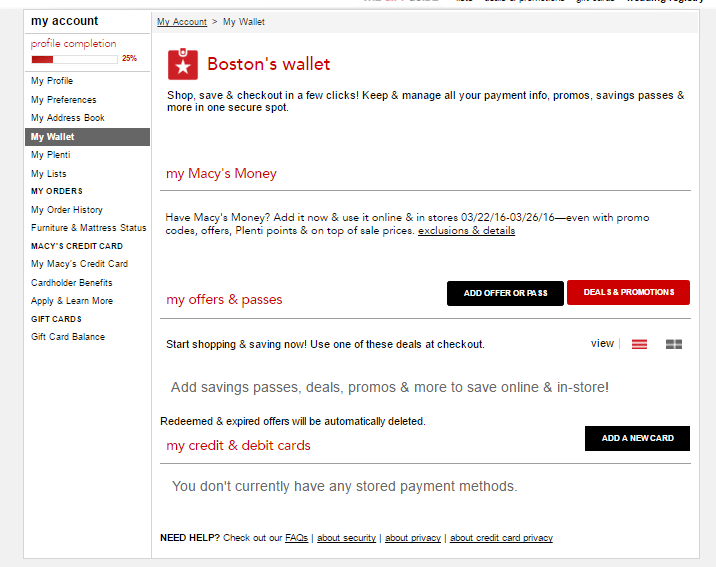Click Deals & Promotions button
This screenshot has width=716, height=567.
(628, 292)
